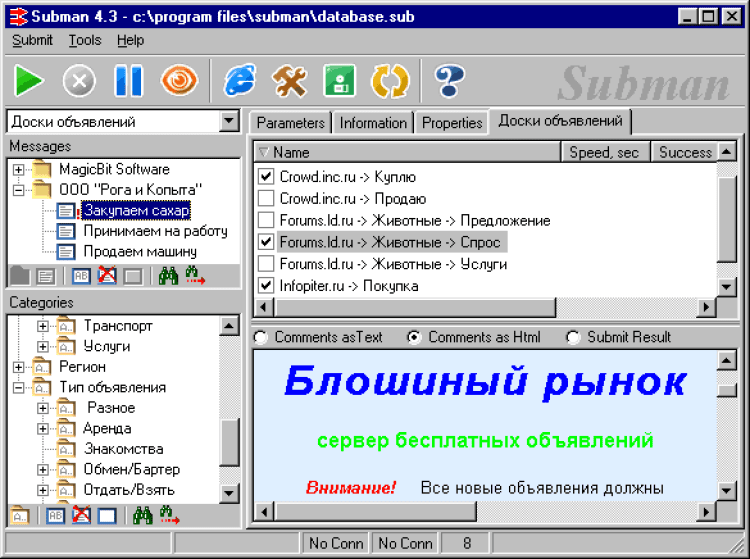Check Forums.ld.ru Животные Услуги checkbox

(265, 263)
